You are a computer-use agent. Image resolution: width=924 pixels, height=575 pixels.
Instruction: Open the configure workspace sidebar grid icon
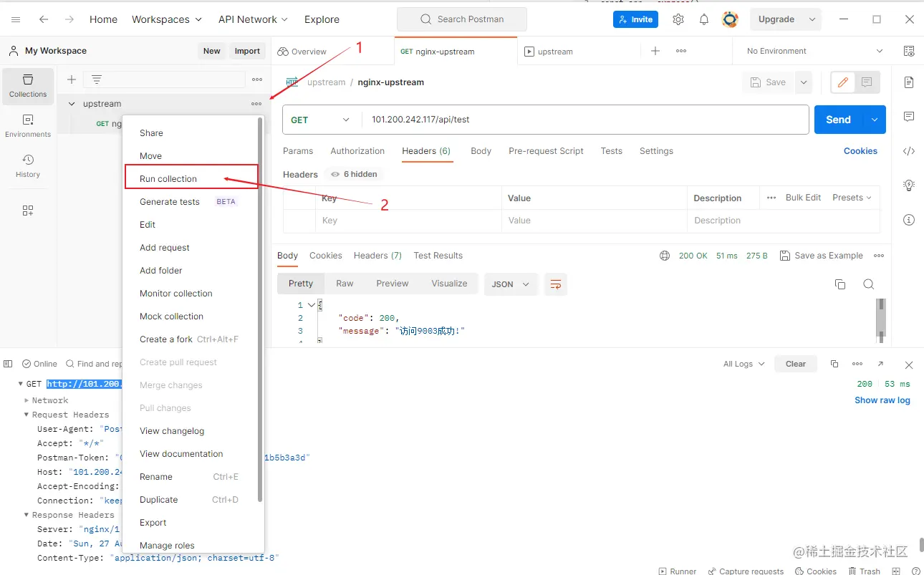[x=28, y=211]
